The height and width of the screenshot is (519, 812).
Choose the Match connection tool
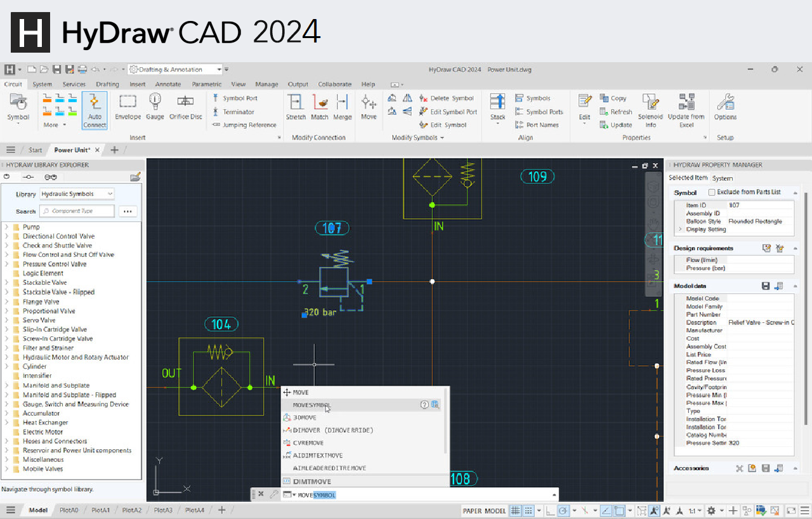[x=320, y=107]
